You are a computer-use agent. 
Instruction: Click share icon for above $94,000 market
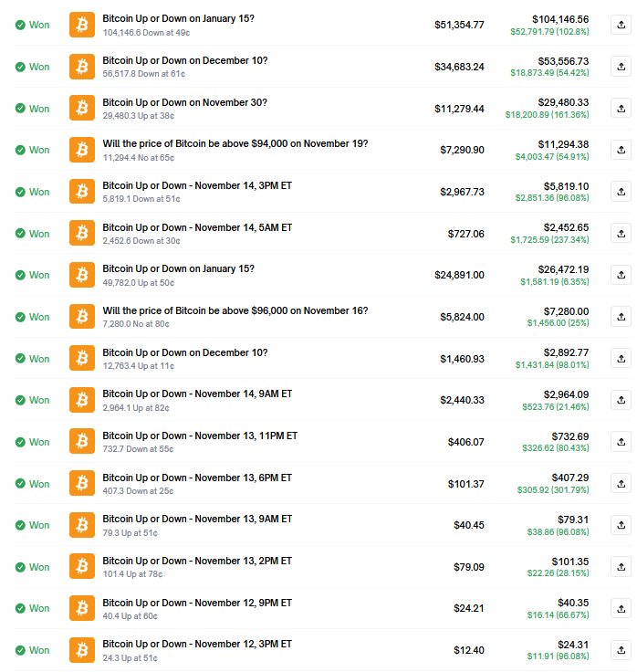pyautogui.click(x=621, y=150)
